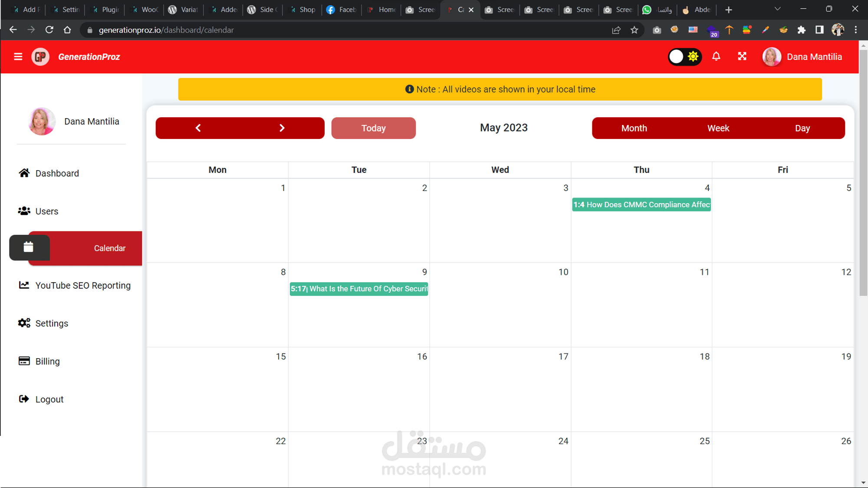Go to the previous month

tap(198, 128)
